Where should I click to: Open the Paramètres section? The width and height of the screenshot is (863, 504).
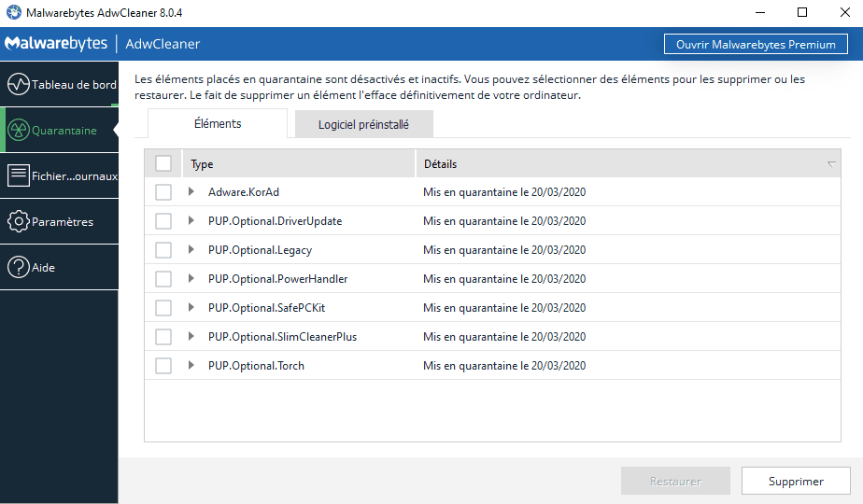60,221
